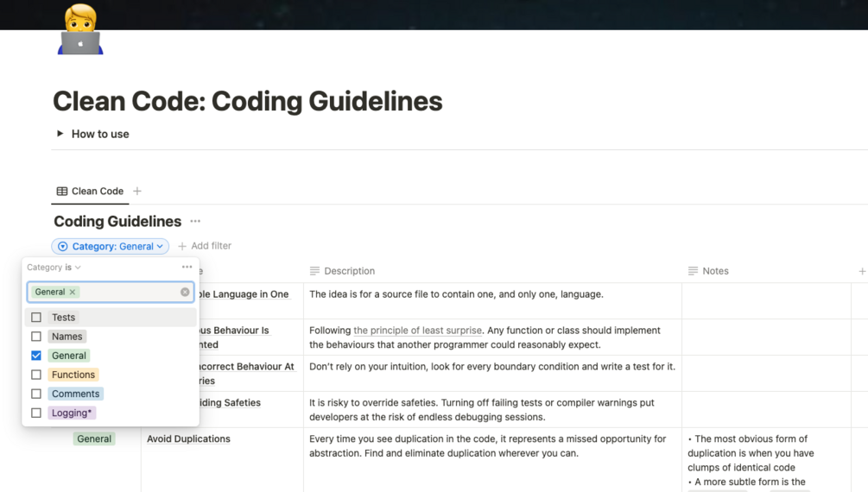
Task: Tick the Comments category checkbox
Action: 36,394
